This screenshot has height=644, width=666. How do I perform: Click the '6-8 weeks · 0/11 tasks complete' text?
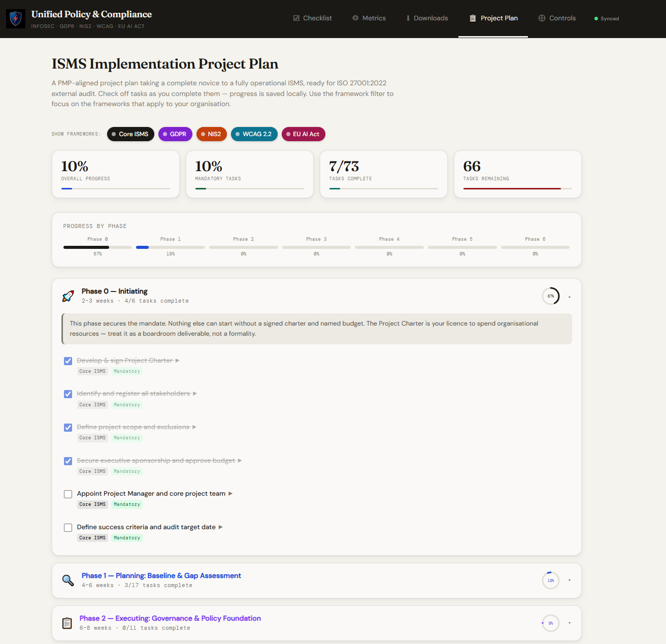[135, 628]
